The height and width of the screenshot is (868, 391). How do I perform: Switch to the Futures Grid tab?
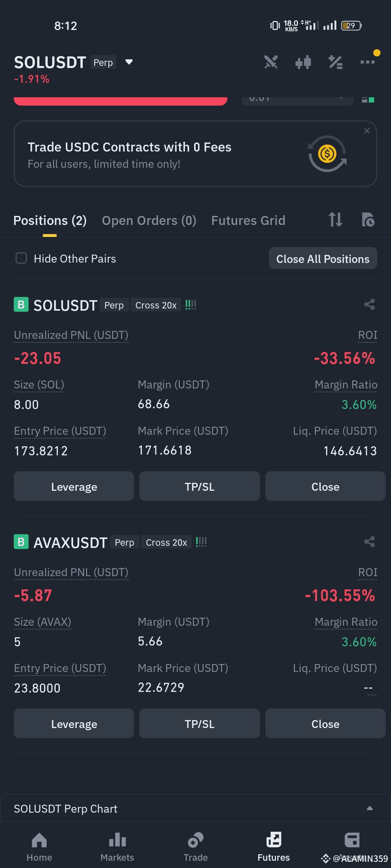point(248,220)
